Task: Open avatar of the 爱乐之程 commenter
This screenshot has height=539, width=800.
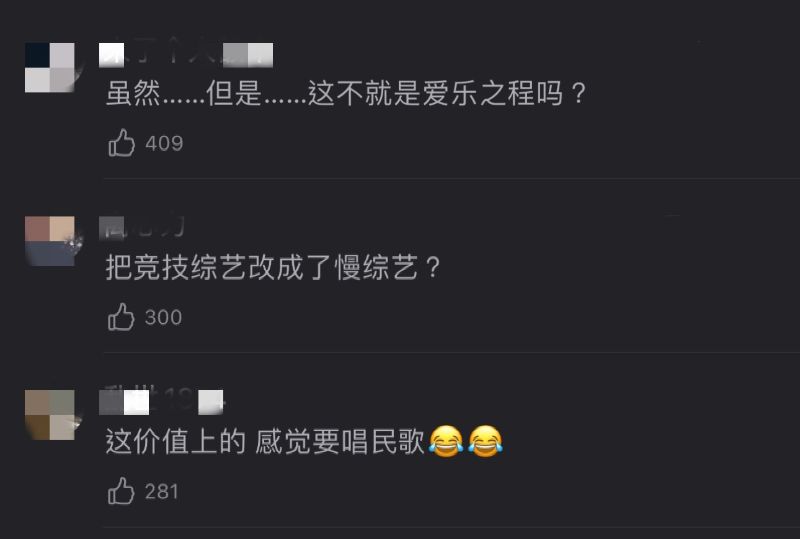Action: click(x=50, y=67)
